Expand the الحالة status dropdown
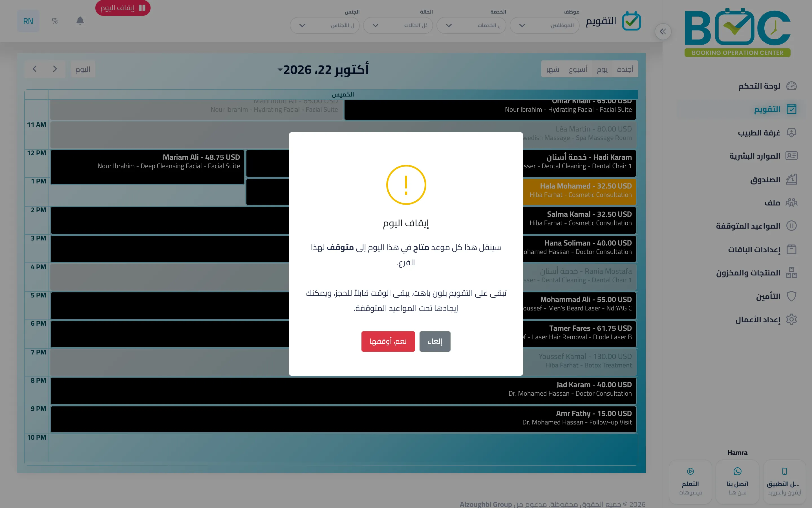The image size is (812, 508). [x=398, y=25]
